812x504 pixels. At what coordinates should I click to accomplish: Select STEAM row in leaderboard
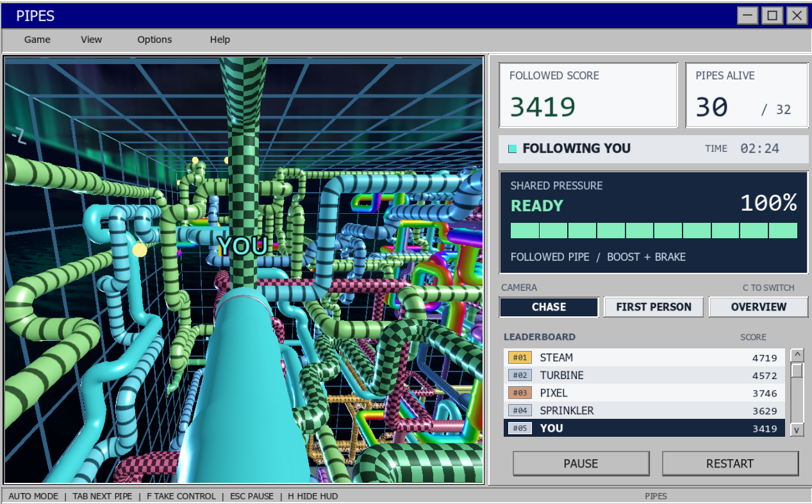click(644, 358)
